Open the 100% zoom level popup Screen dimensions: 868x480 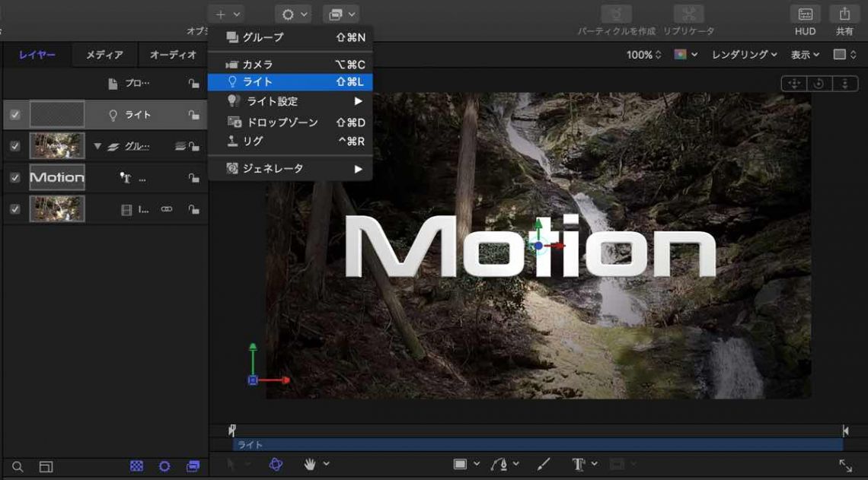coord(643,55)
